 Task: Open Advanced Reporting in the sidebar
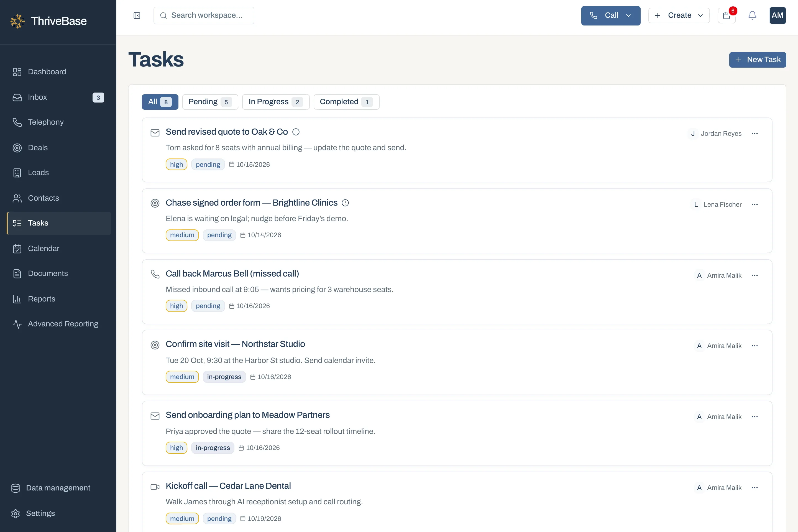click(x=59, y=324)
